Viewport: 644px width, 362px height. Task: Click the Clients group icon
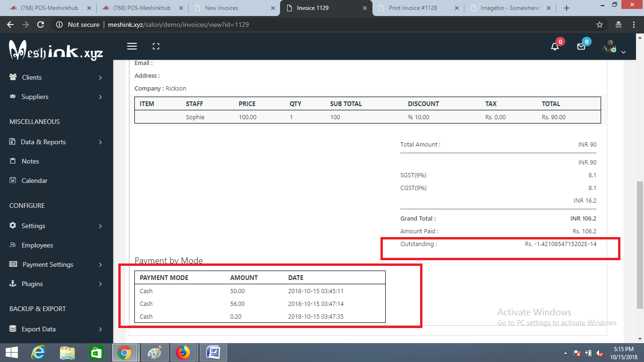[13, 77]
